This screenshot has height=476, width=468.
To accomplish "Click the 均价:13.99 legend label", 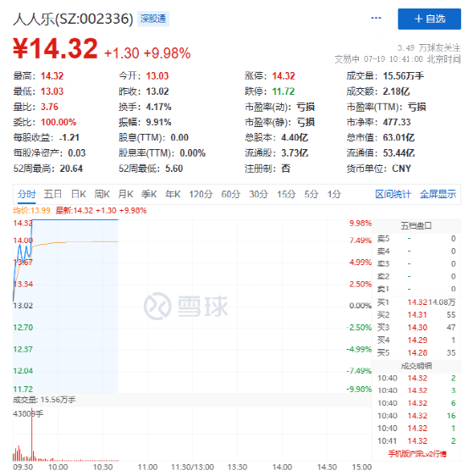I will [31, 210].
